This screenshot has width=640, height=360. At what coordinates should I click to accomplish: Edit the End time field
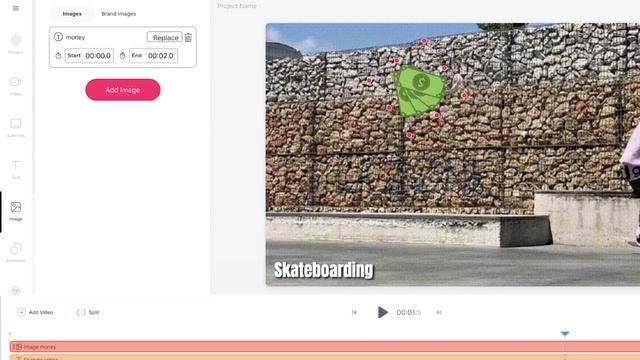coord(153,56)
